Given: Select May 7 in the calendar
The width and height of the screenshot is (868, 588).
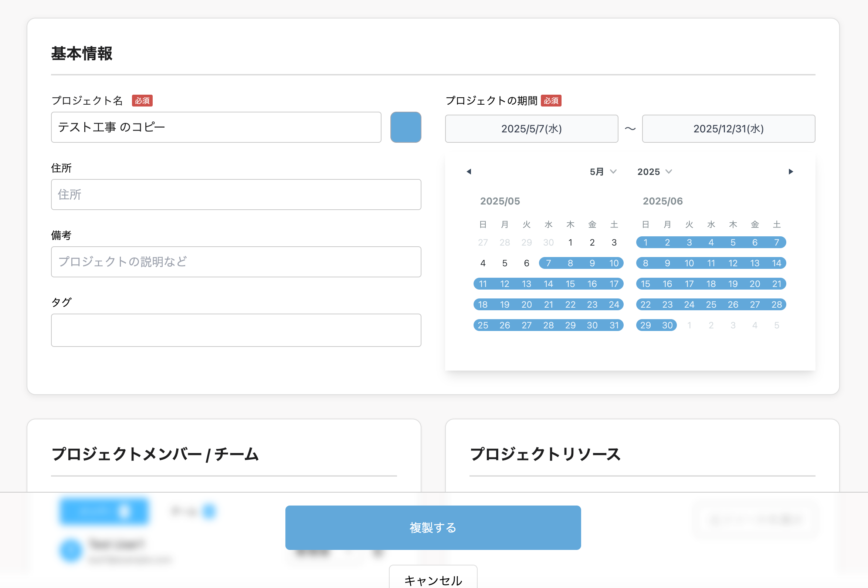Looking at the screenshot, I should point(548,263).
